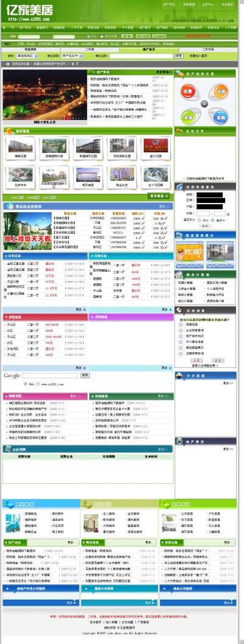Click the 楼盘视频展示 panel header icon
This screenshot has width=244, height=644.
(179, 235)
